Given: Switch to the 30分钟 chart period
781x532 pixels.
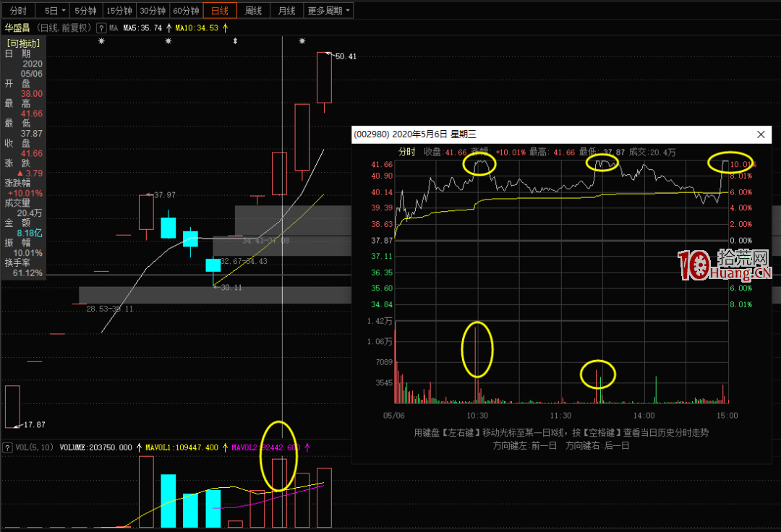Looking at the screenshot, I should point(153,10).
